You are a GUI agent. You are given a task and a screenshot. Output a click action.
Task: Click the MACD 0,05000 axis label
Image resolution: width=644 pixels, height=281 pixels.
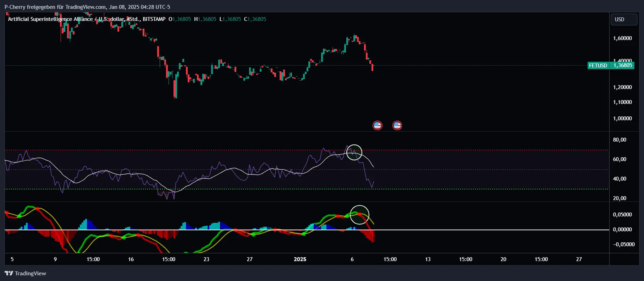tap(622, 215)
